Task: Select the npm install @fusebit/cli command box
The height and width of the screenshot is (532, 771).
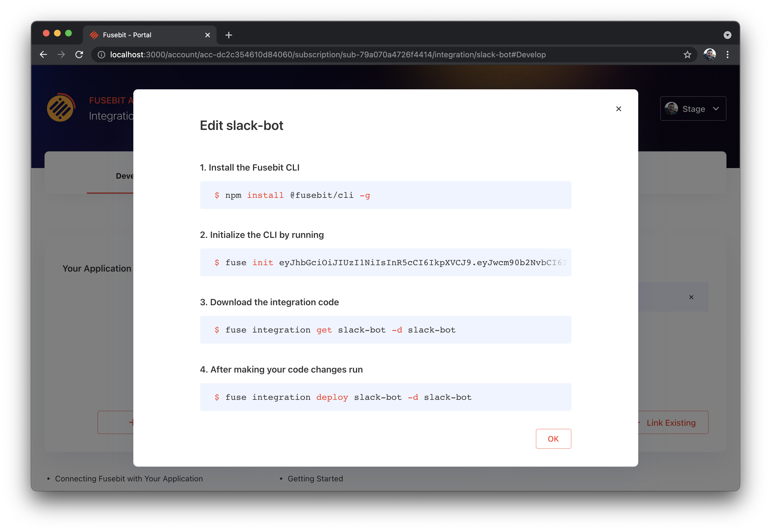Action: click(x=385, y=195)
